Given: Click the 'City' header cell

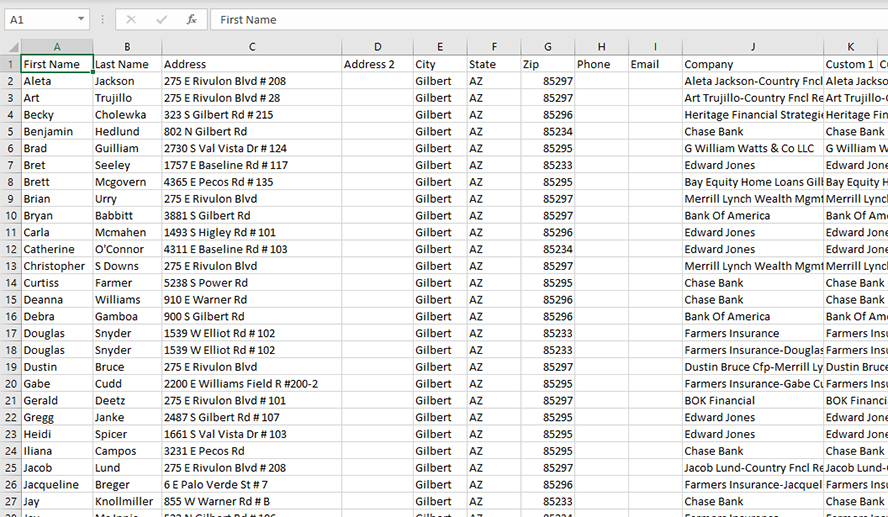Looking at the screenshot, I should 440,64.
